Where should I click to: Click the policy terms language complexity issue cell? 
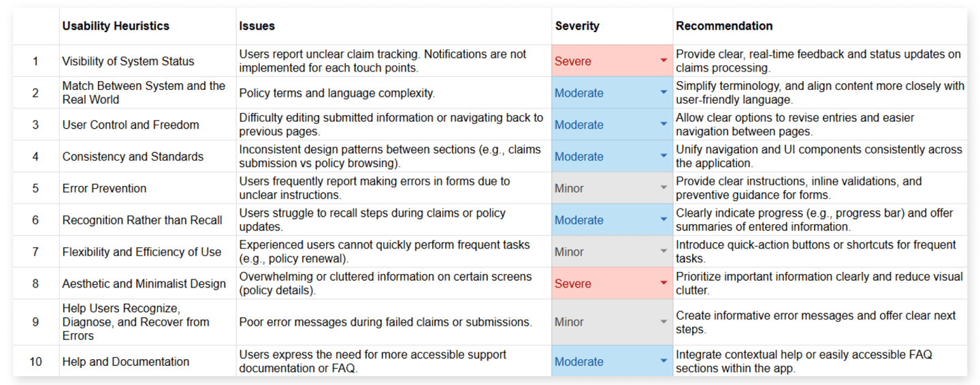[337, 93]
